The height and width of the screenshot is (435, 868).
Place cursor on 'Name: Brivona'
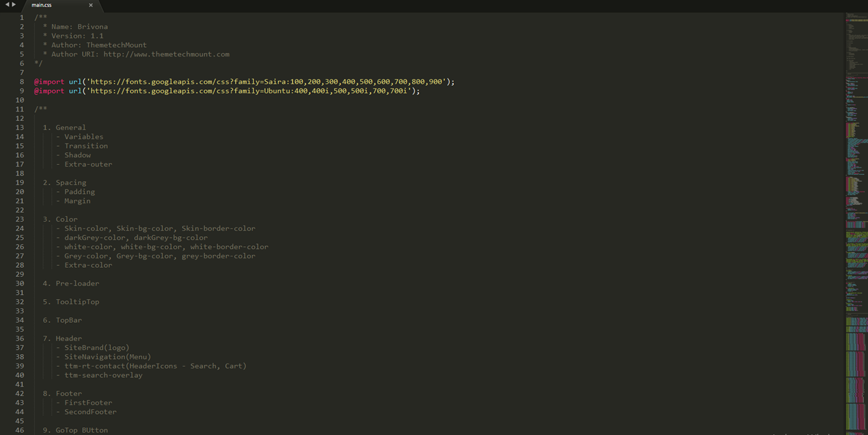pos(80,26)
